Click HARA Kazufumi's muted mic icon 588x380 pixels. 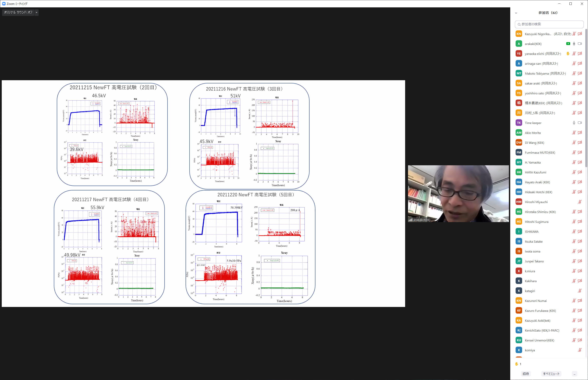pyautogui.click(x=574, y=172)
